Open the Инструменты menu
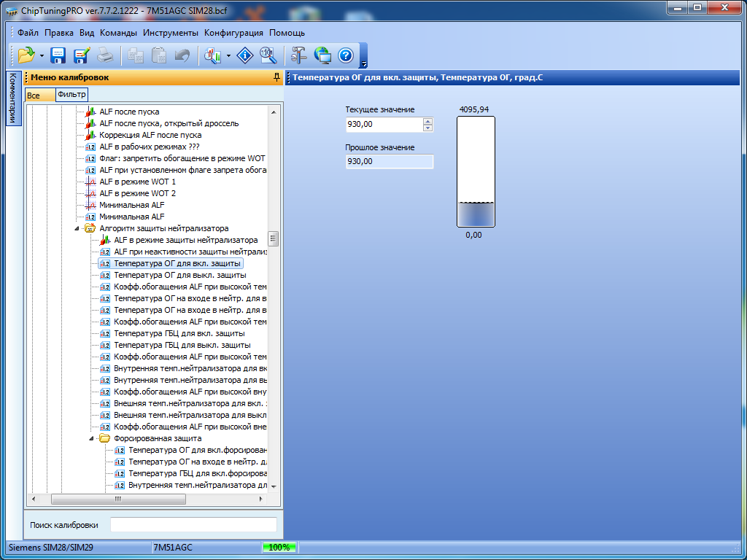Viewport: 747px width, 560px height. (170, 33)
